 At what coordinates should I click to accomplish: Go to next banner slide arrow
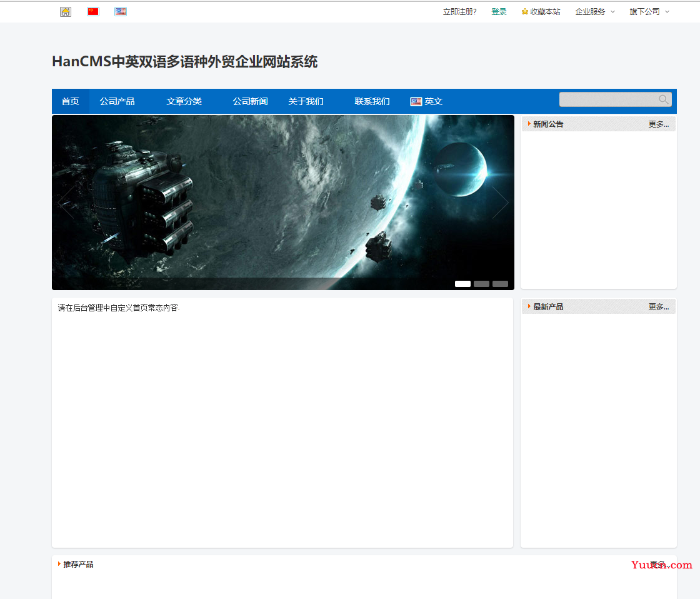click(500, 203)
